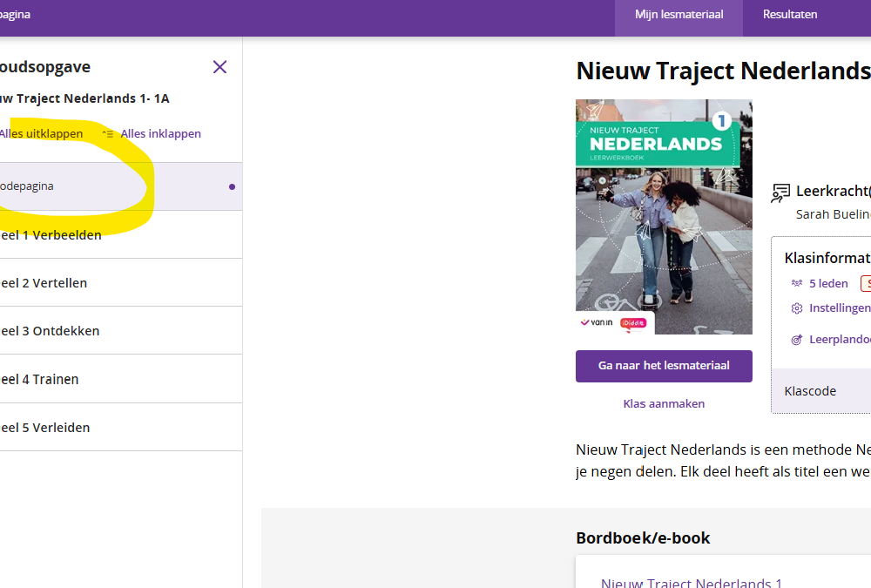Click the Instellingen gear icon
This screenshot has width=871, height=588.
tap(795, 308)
